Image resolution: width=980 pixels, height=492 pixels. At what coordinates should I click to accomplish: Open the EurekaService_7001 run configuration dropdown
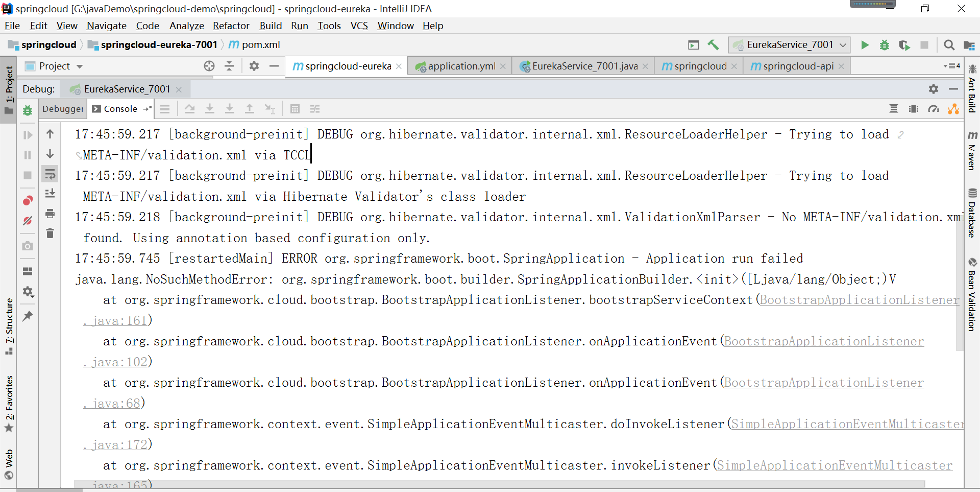[789, 45]
